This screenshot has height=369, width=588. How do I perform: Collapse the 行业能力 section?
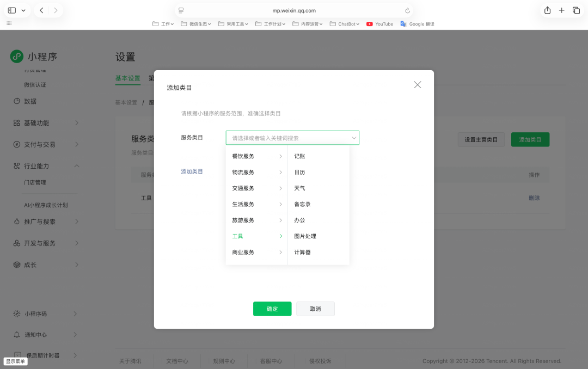[77, 165]
